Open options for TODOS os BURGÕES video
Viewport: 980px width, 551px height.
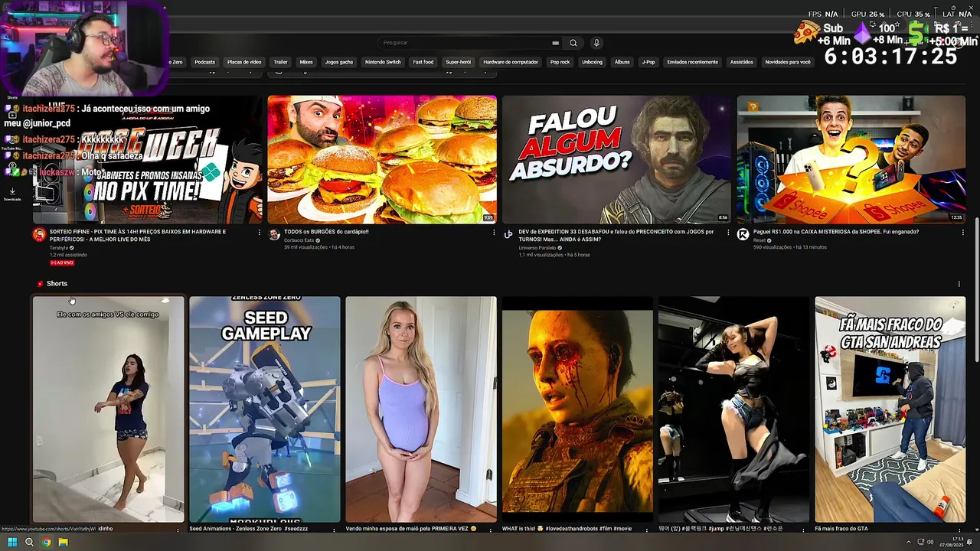point(494,233)
